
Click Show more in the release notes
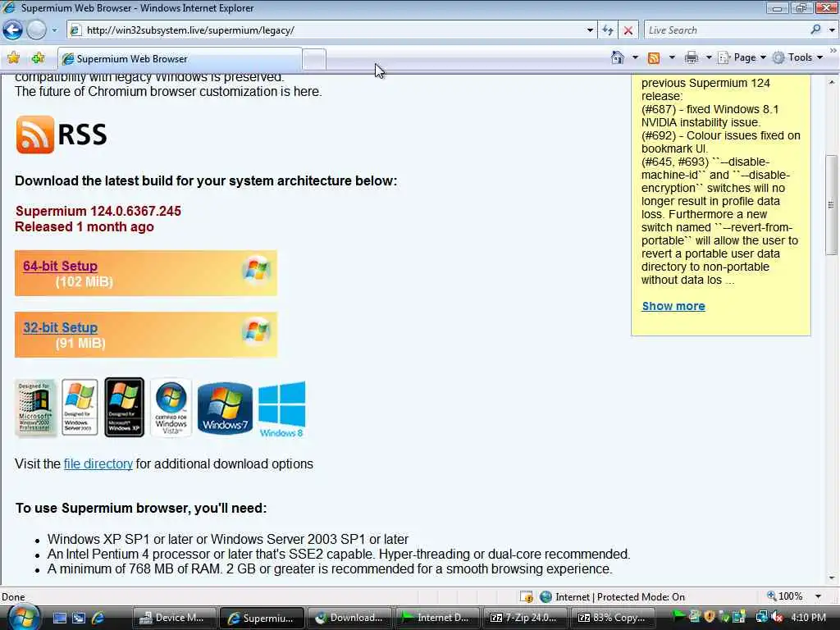pyautogui.click(x=673, y=306)
